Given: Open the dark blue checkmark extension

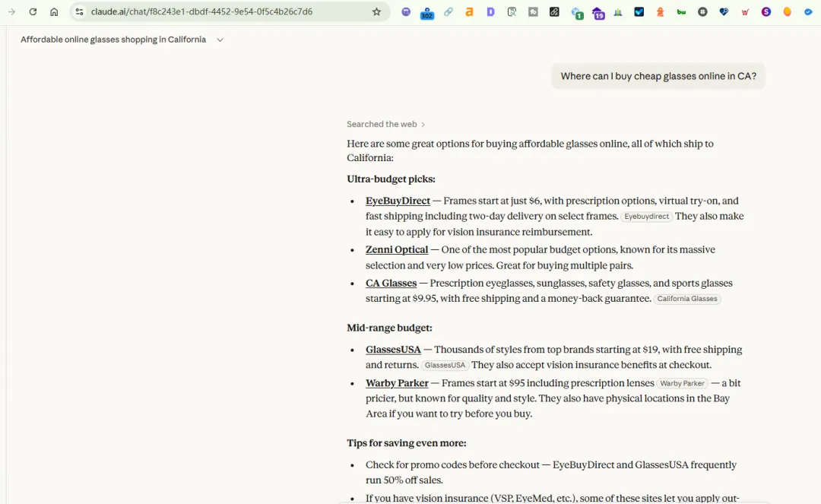Looking at the screenshot, I should tap(639, 11).
